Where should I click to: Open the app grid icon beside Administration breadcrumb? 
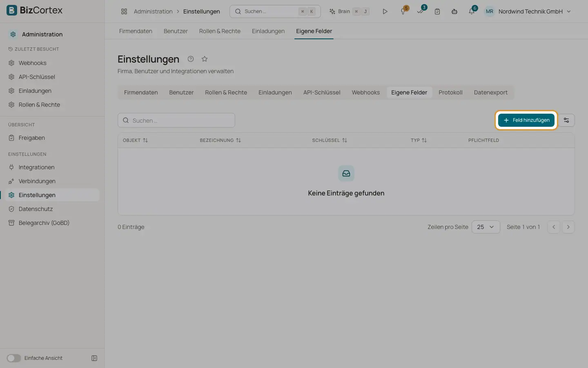pos(124,11)
